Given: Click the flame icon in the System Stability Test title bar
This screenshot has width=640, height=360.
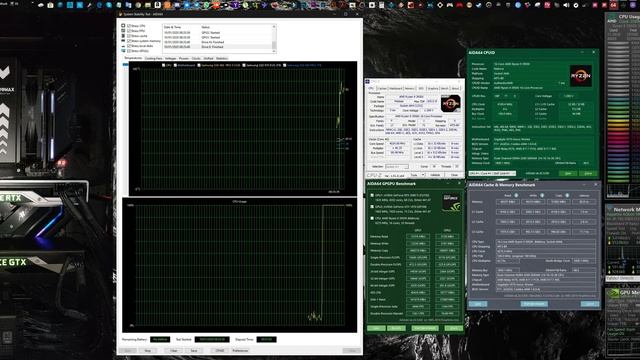Looking at the screenshot, I should tap(120, 14).
